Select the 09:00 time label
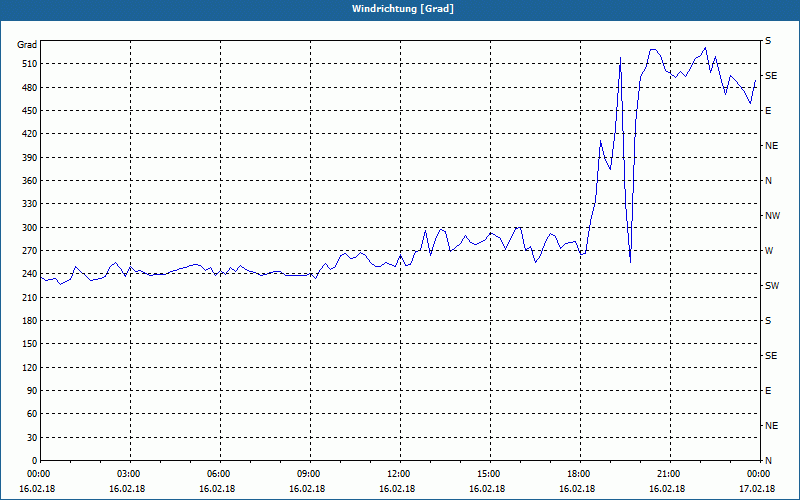Screen dimensions: 800x500 (x=310, y=474)
